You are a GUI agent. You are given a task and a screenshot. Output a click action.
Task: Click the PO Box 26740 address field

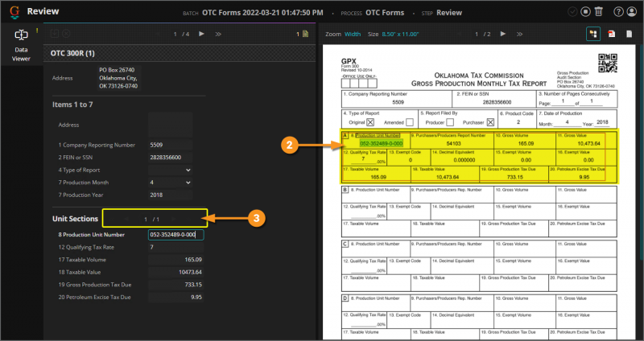point(119,78)
